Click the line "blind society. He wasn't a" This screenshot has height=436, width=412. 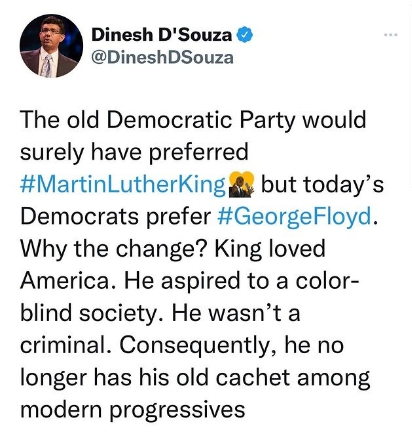pos(160,313)
